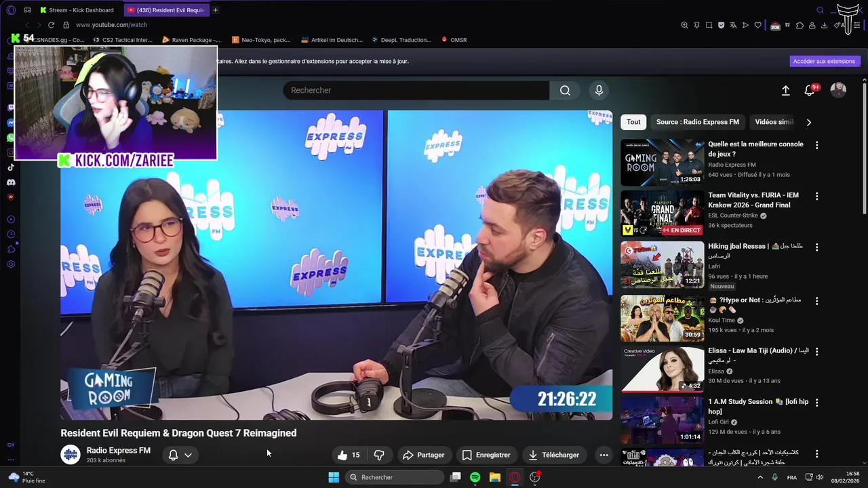Open File Explorer from the taskbar

495,477
